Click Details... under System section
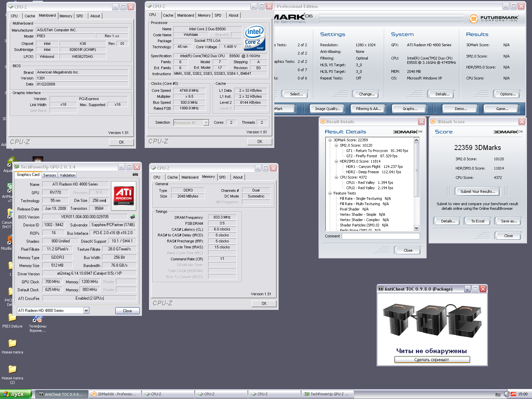The width and height of the screenshot is (532, 399). [x=442, y=94]
